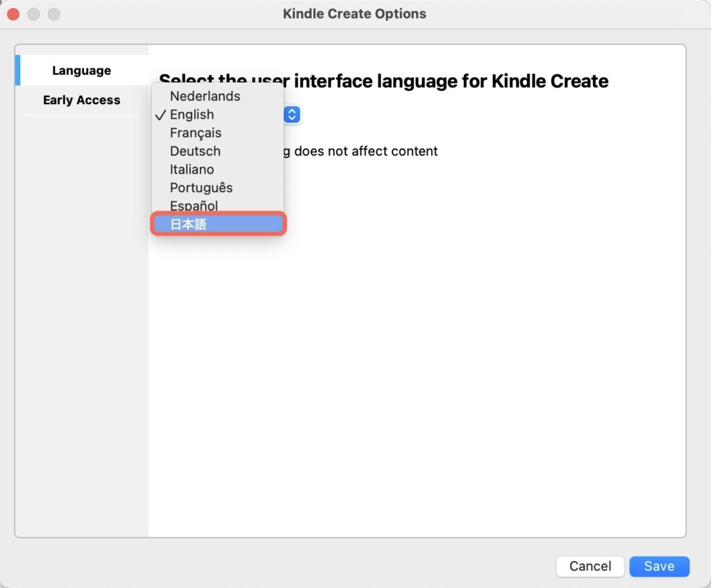Select Nederlands from the language list
This screenshot has height=588, width=711.
(x=205, y=96)
